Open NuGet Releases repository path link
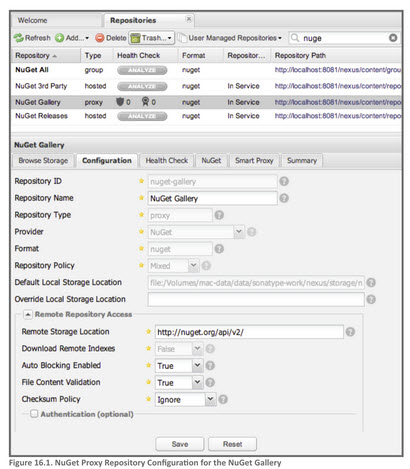The height and width of the screenshot is (469, 410). click(x=338, y=116)
